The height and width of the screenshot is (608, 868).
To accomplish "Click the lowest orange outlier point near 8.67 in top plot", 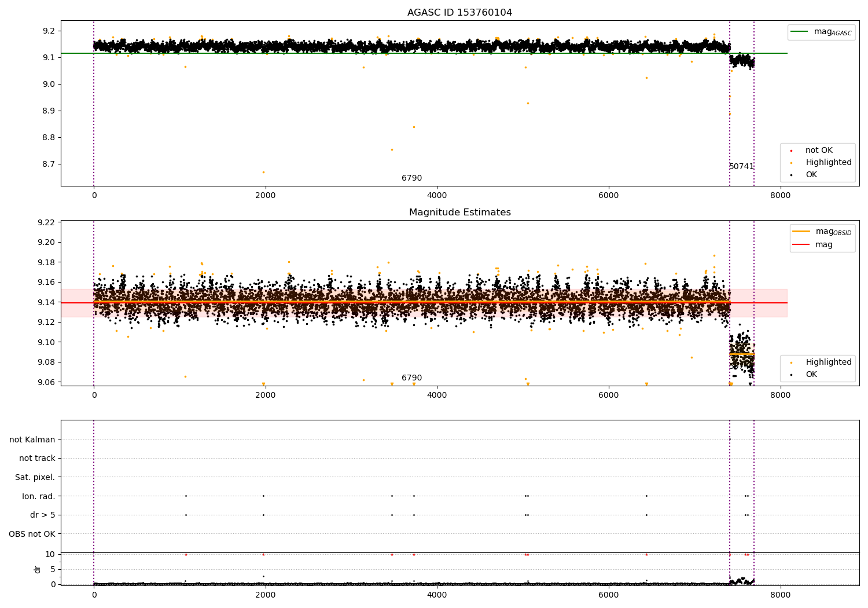I will point(263,172).
